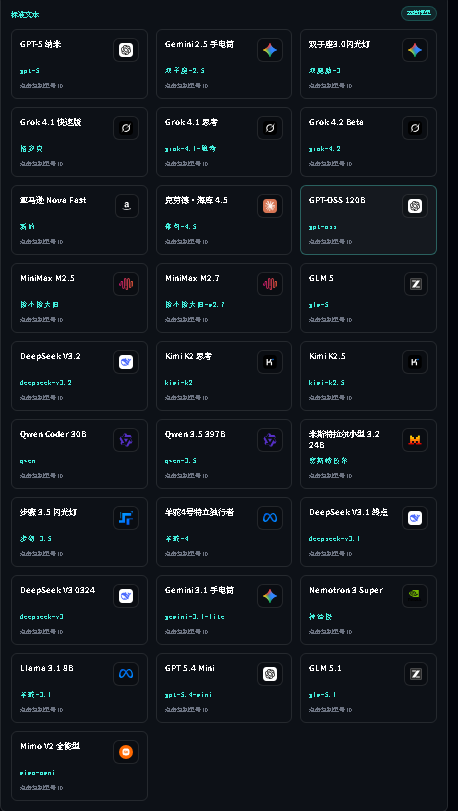This screenshot has width=458, height=811.
Task: Click the "grok-4.2" model ID text
Action: coord(325,149)
